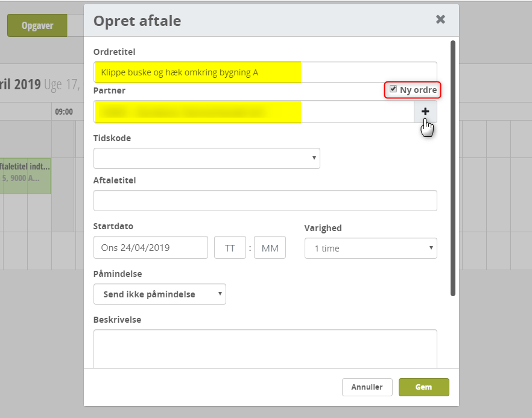
Task: Open the Varighed dropdown showing '1 time'
Action: pos(370,248)
